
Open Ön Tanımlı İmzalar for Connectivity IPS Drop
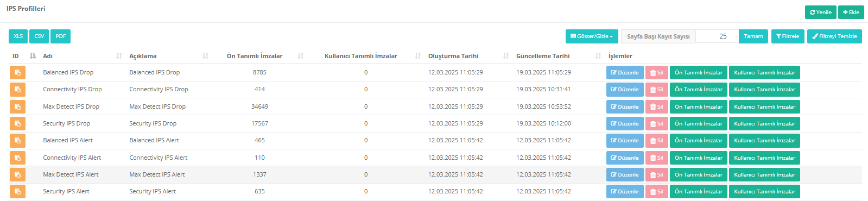[699, 90]
